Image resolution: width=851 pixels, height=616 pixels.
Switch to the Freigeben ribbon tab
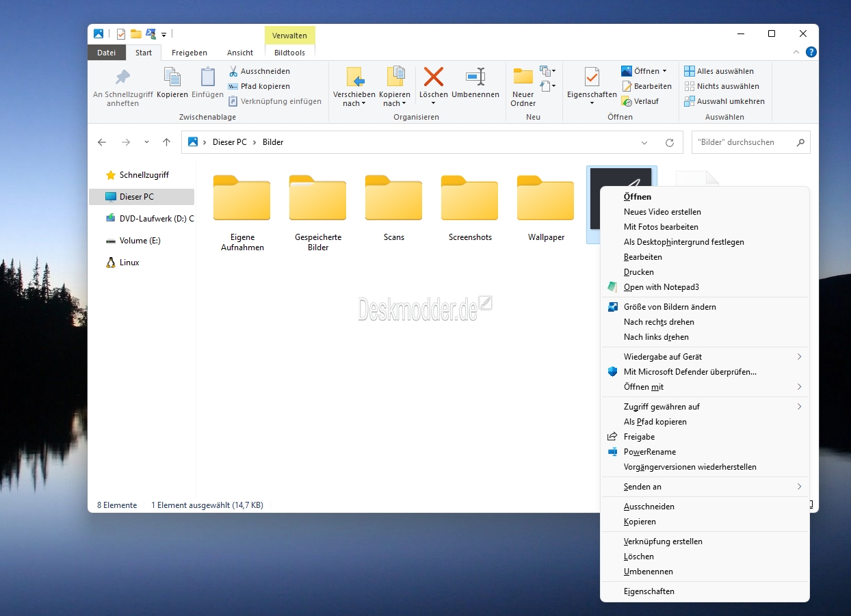189,53
